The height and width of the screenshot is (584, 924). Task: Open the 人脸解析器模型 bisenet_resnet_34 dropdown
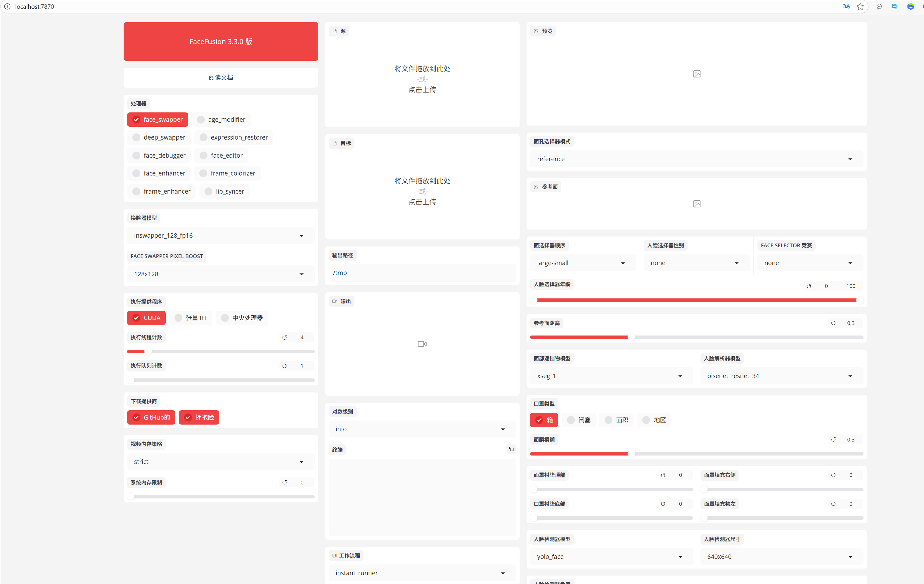[x=782, y=376]
